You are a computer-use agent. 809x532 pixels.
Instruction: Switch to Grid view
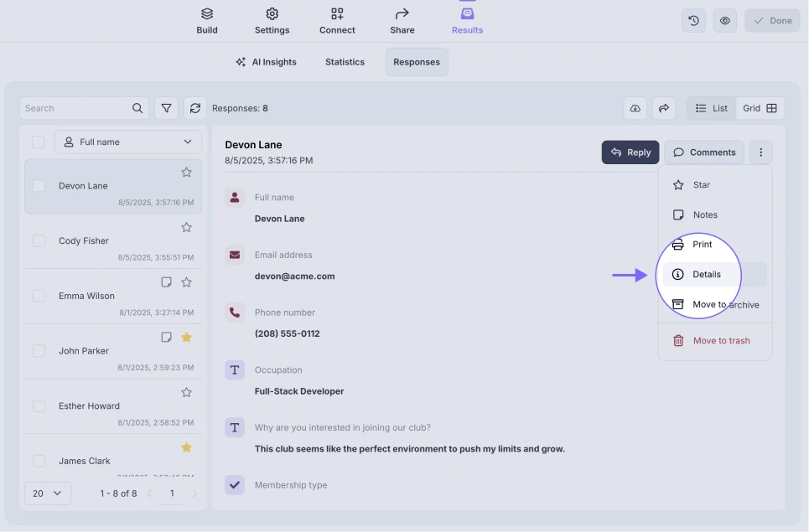760,108
